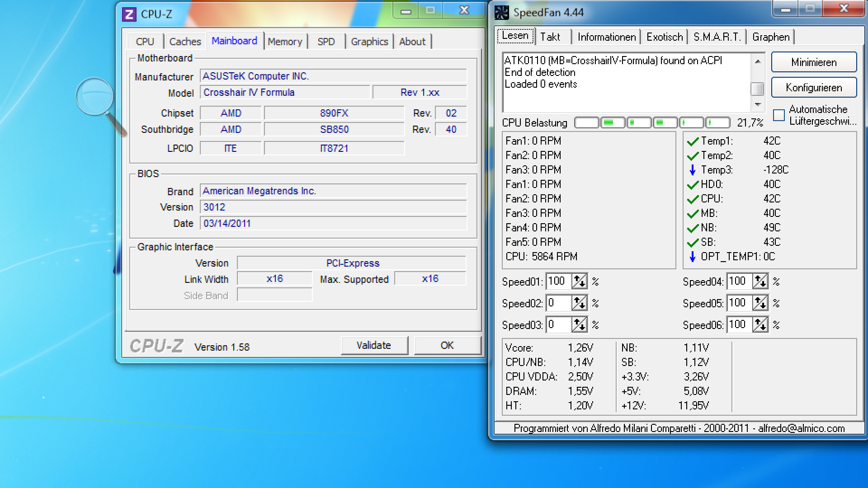The width and height of the screenshot is (868, 488).
Task: Click the green checkmark beside NB temperature
Action: coord(692,228)
